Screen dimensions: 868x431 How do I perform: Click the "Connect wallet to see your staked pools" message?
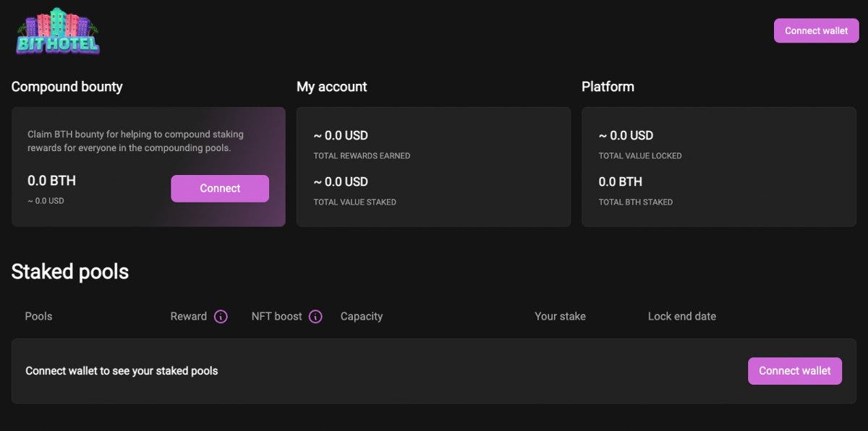pyautogui.click(x=122, y=371)
